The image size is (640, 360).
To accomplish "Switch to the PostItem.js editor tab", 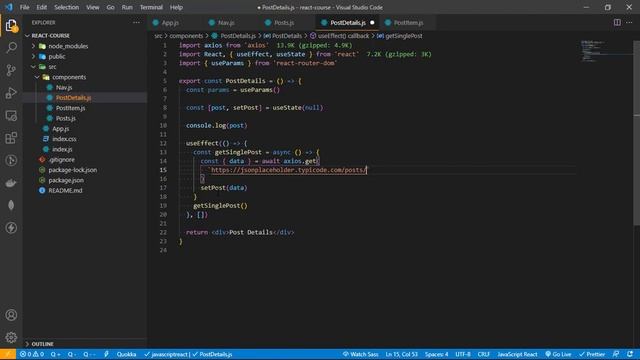I will pos(408,22).
